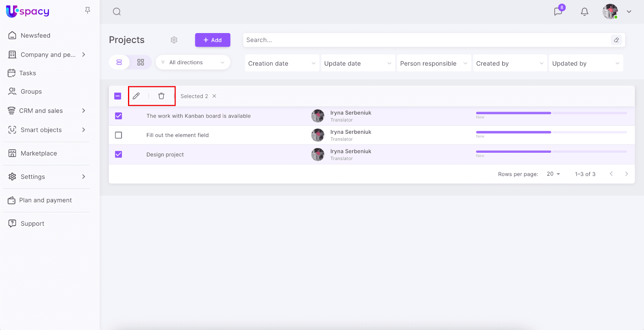Image resolution: width=644 pixels, height=330 pixels.
Task: Click the global search magnifier icon
Action: point(117,12)
